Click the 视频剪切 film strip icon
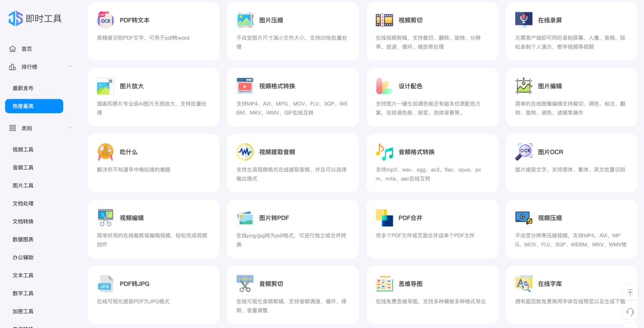 [x=384, y=20]
